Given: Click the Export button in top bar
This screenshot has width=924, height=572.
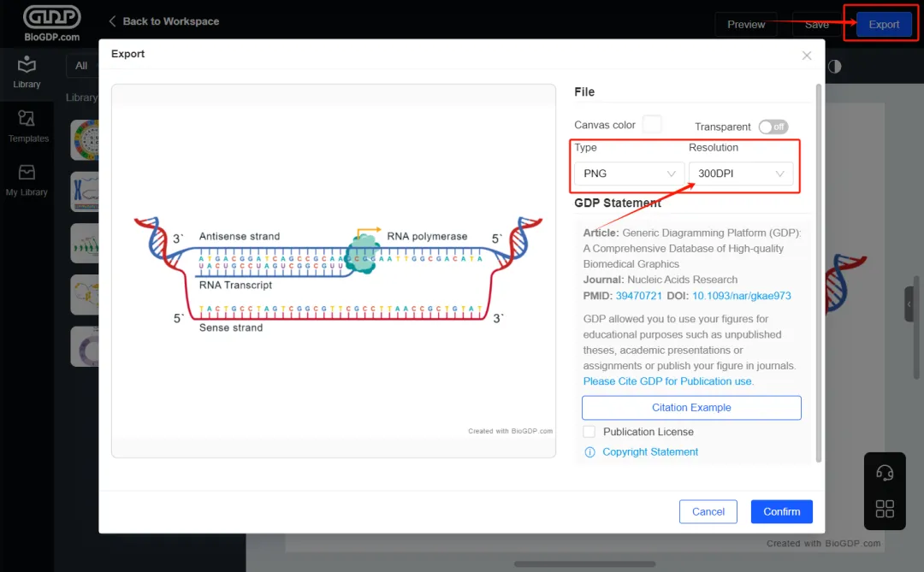Looking at the screenshot, I should [883, 25].
